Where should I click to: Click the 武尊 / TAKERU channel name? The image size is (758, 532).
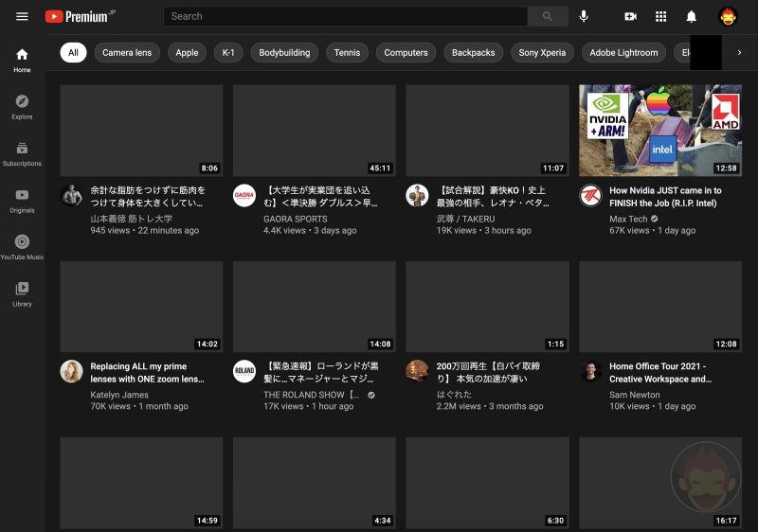(x=465, y=219)
